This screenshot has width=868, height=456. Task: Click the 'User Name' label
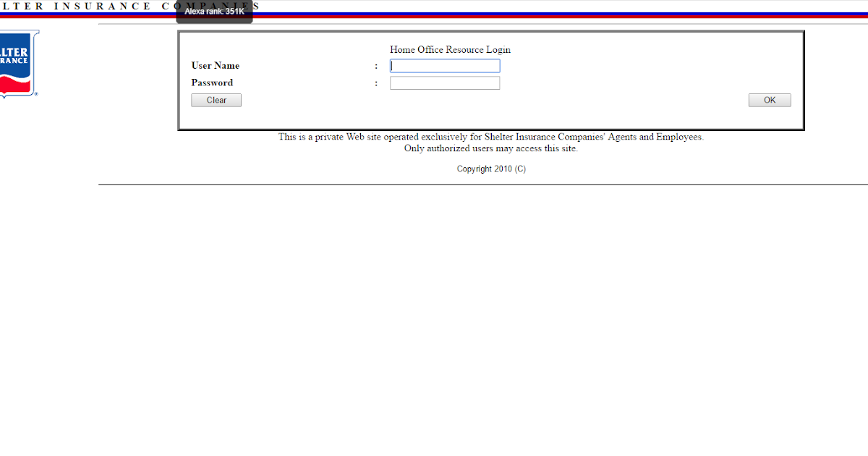pyautogui.click(x=216, y=66)
